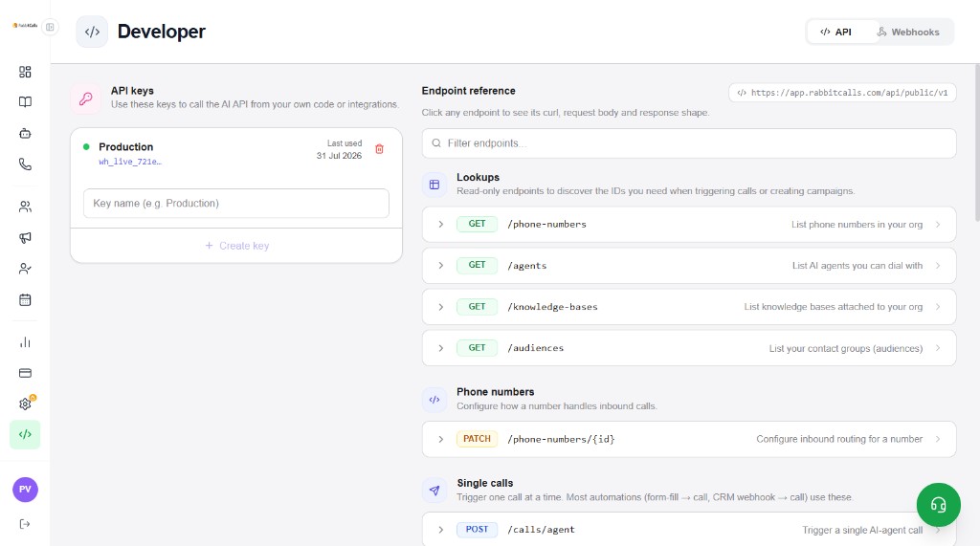Expand the POST /calls/agent endpoint chevron
980x546 pixels.
(x=440, y=530)
